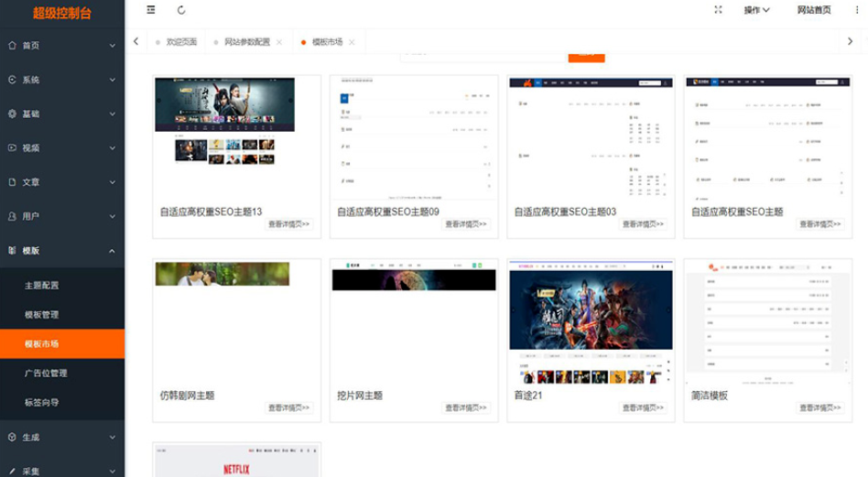Click the template icon beside 模版
This screenshot has width=868, height=477.
(x=12, y=250)
